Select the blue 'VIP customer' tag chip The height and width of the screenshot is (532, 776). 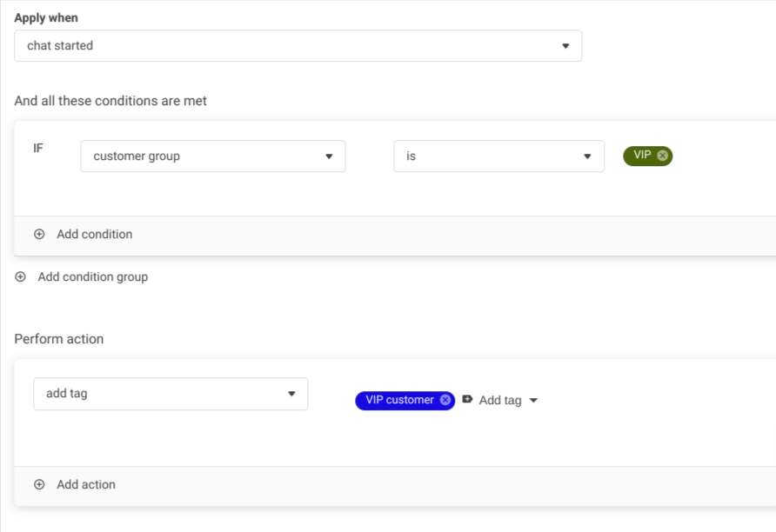(398, 400)
